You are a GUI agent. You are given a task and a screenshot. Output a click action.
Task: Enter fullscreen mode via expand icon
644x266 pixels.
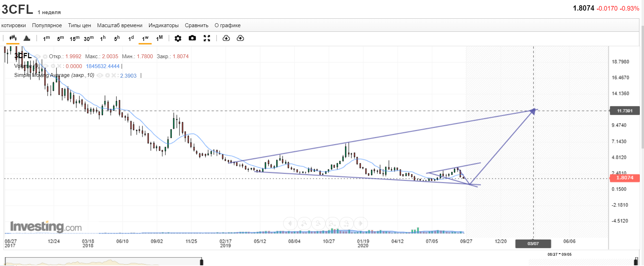tap(207, 38)
